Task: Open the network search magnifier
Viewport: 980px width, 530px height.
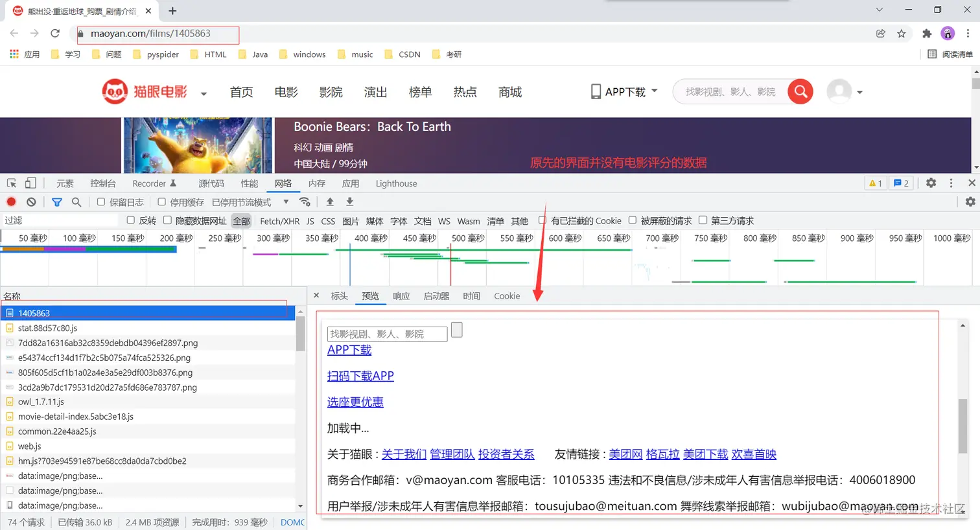Action: pyautogui.click(x=76, y=202)
